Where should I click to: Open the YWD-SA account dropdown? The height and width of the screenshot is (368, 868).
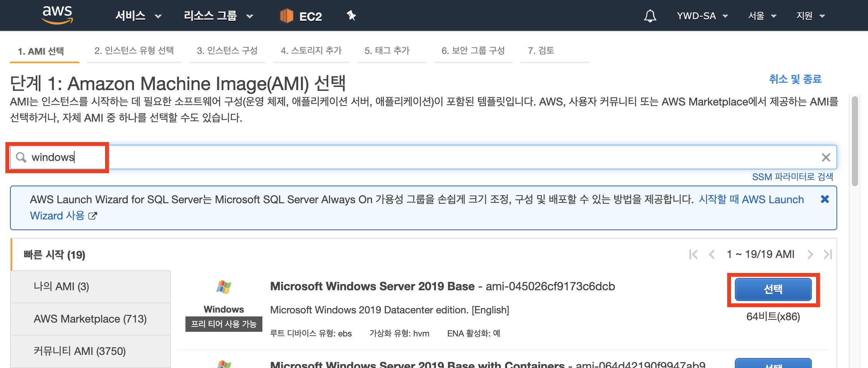point(702,16)
